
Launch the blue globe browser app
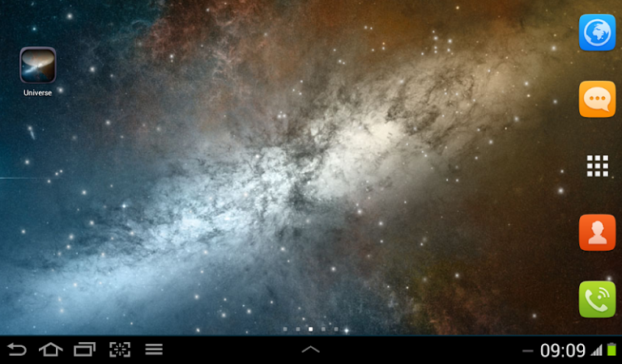pos(597,33)
